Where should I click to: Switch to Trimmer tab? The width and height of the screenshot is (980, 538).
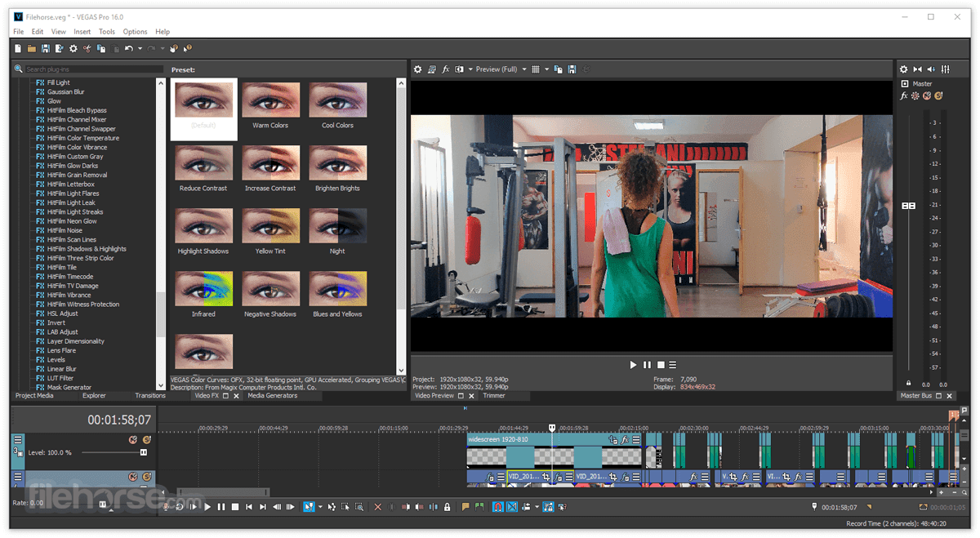pyautogui.click(x=494, y=396)
